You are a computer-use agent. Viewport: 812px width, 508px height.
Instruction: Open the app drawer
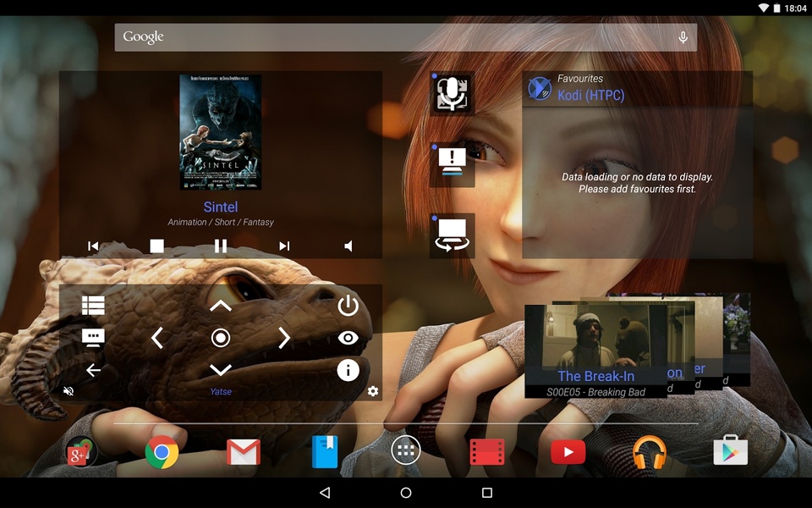405,450
